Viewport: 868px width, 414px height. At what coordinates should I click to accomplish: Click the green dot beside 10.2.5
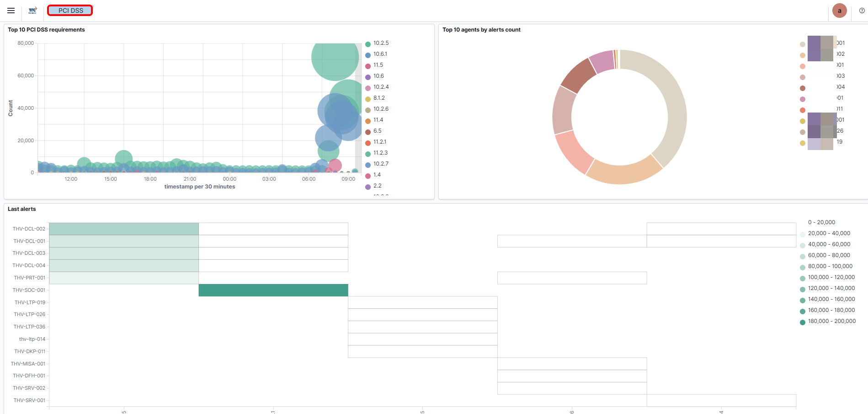coord(368,44)
